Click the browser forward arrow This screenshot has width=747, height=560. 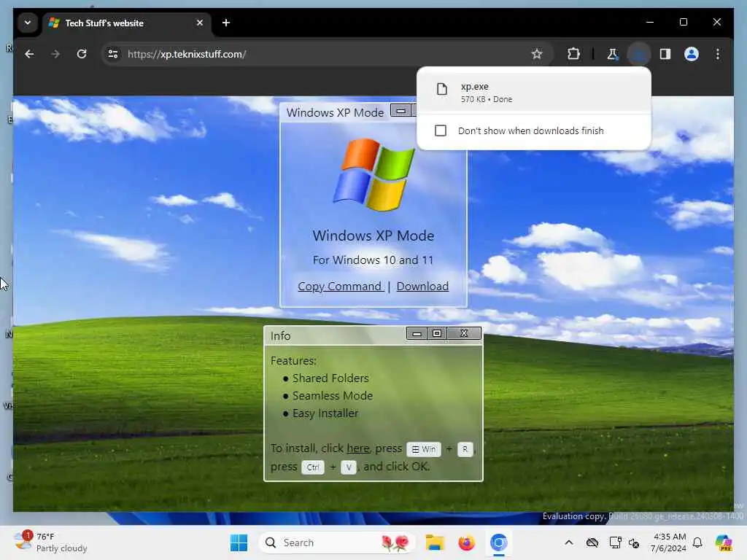(55, 54)
